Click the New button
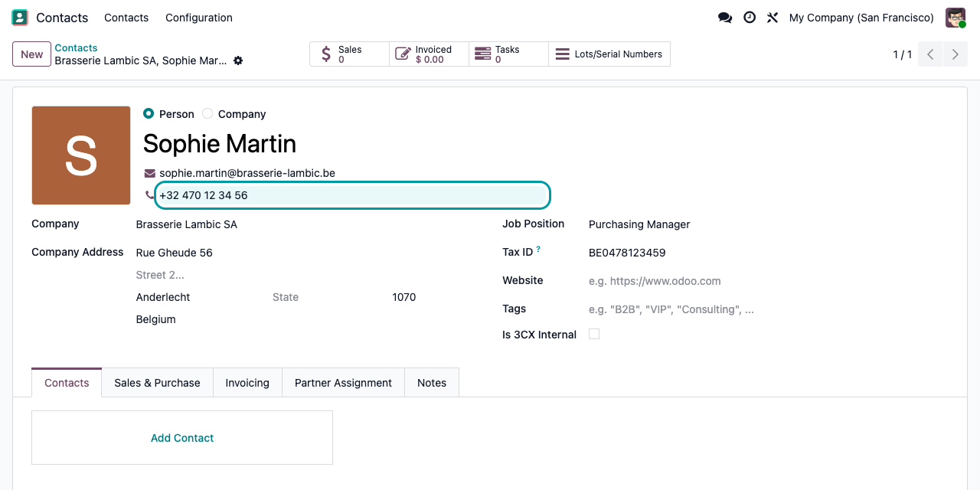Viewport: 980px width, 490px height. pos(31,54)
